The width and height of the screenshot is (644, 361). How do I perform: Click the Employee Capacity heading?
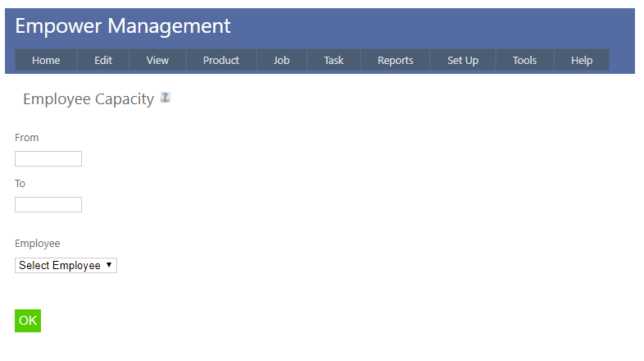click(88, 99)
